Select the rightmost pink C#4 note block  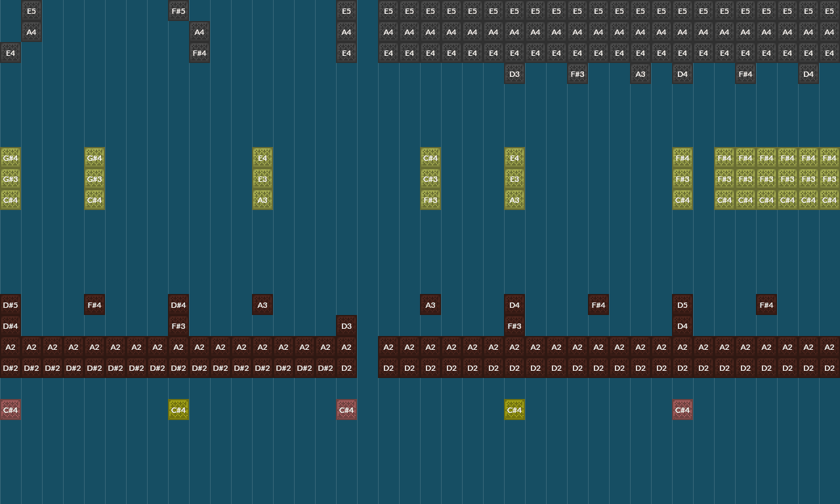coord(682,410)
